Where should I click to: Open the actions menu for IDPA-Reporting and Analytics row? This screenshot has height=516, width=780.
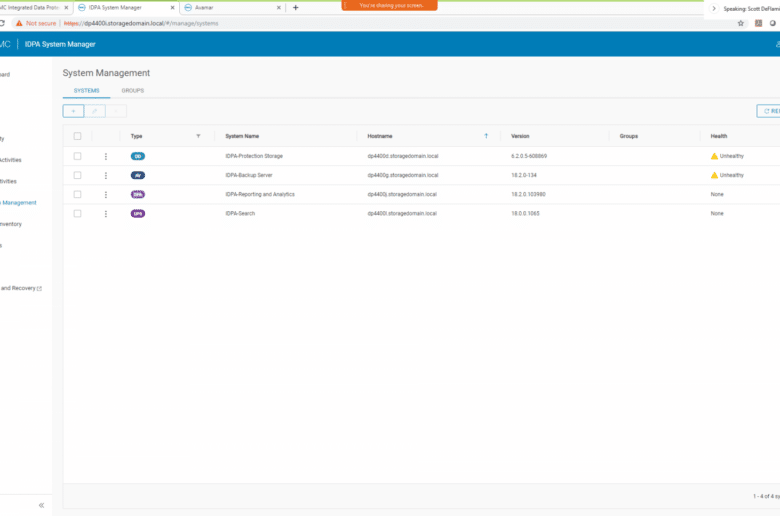[x=105, y=195]
